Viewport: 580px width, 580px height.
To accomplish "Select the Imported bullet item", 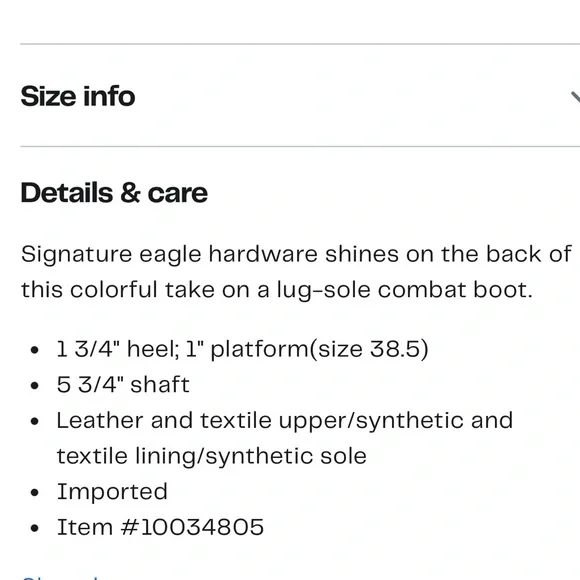I will (112, 492).
